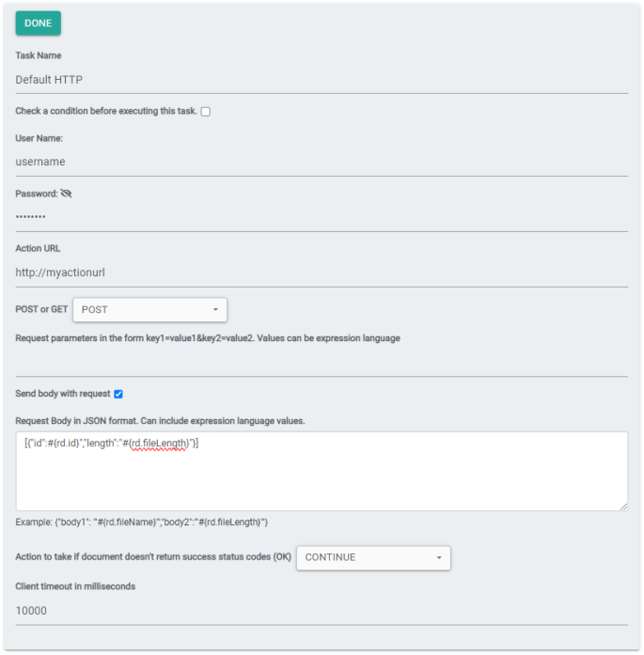Click the DONE button
This screenshot has width=644, height=655.
coord(38,23)
